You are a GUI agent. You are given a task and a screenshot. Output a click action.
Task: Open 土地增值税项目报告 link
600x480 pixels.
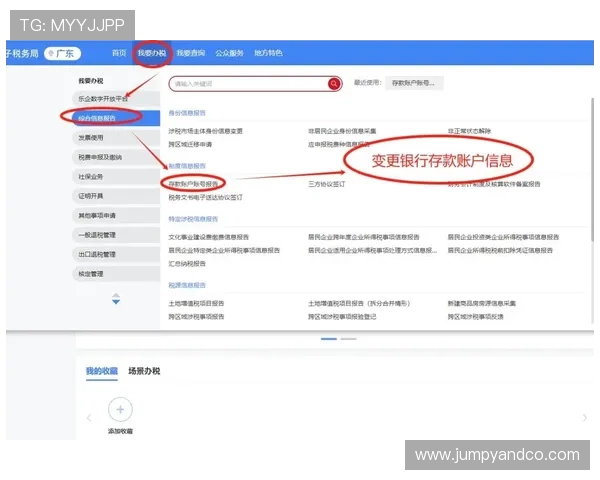tap(196, 303)
